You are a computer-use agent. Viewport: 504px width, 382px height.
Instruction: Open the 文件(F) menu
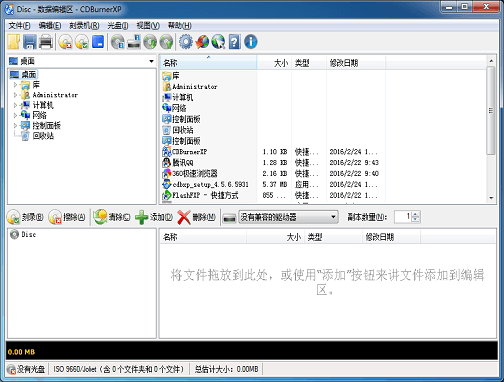(19, 26)
